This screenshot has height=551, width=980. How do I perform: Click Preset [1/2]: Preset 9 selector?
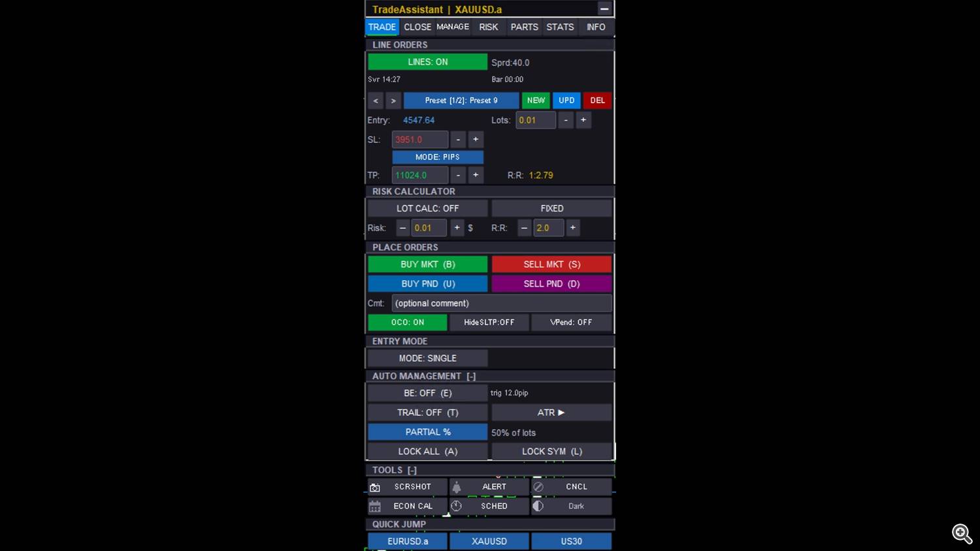[x=461, y=101]
